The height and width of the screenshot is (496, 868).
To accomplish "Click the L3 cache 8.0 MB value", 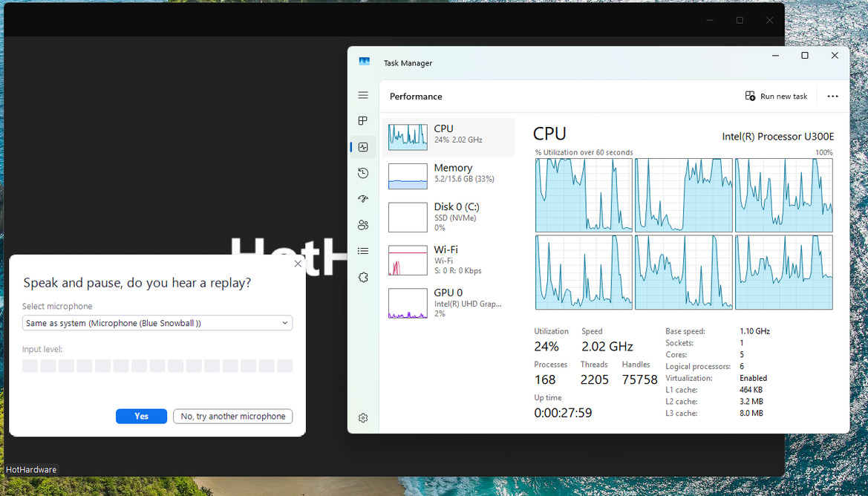I will [751, 413].
